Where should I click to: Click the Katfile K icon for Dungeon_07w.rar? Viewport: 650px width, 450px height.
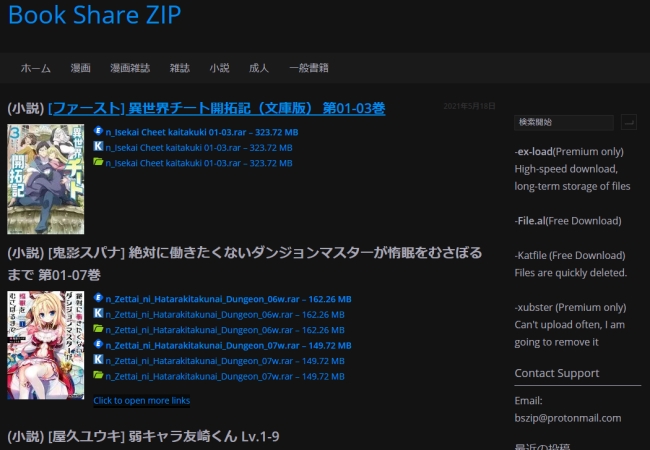click(x=98, y=359)
